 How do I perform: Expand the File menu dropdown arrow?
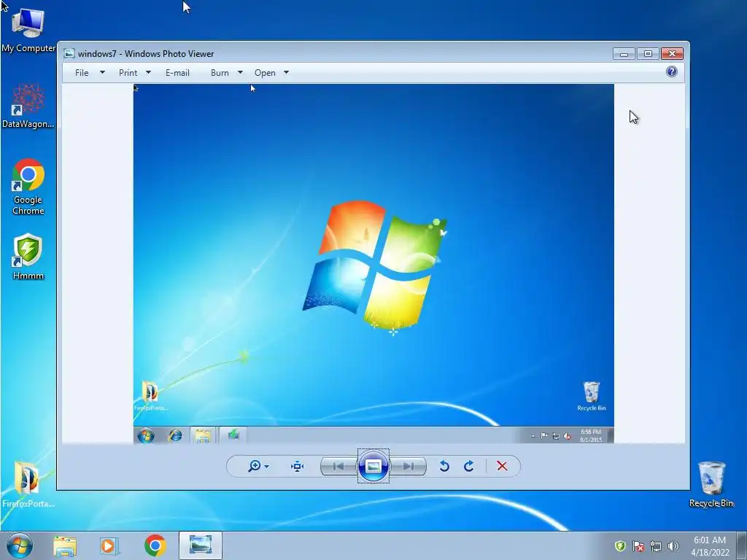pos(102,72)
